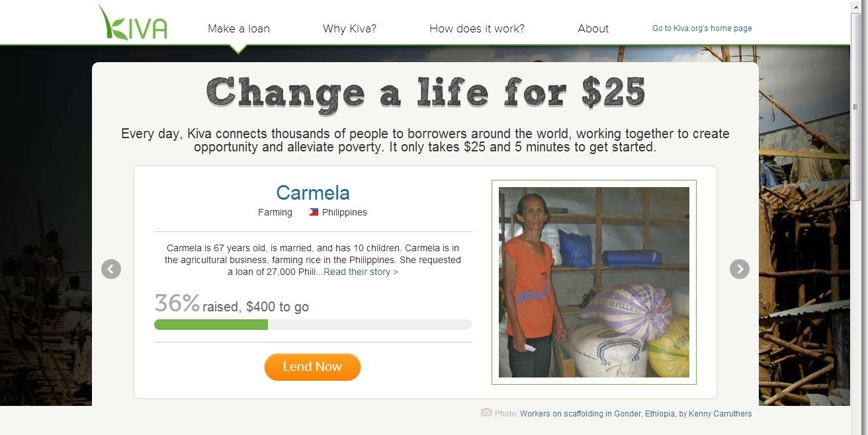The width and height of the screenshot is (868, 435).
Task: Open the Why Kiva? menu item
Action: (349, 28)
